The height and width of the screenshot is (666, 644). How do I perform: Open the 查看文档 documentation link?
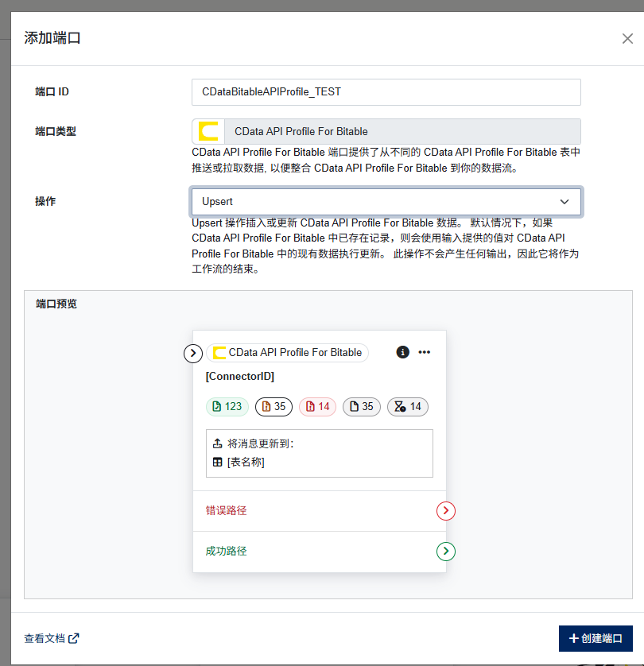(x=52, y=638)
